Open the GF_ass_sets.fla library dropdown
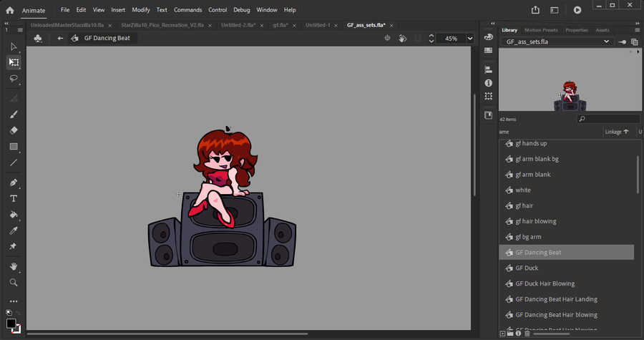This screenshot has width=644, height=340. (x=557, y=42)
